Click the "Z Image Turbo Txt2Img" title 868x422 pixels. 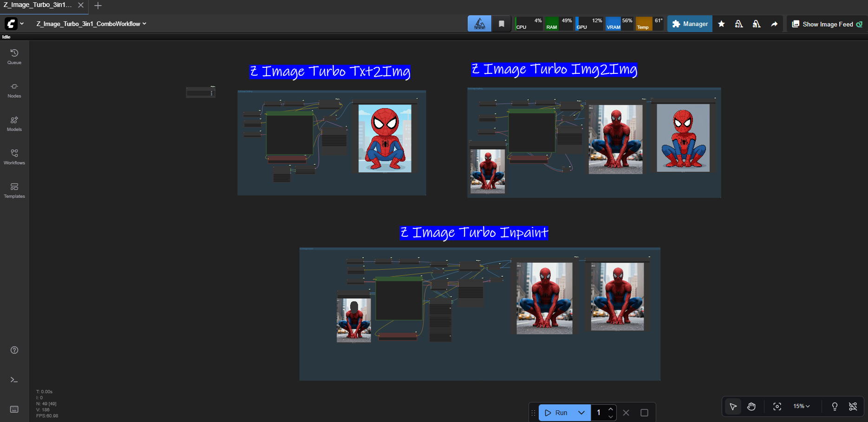point(330,71)
